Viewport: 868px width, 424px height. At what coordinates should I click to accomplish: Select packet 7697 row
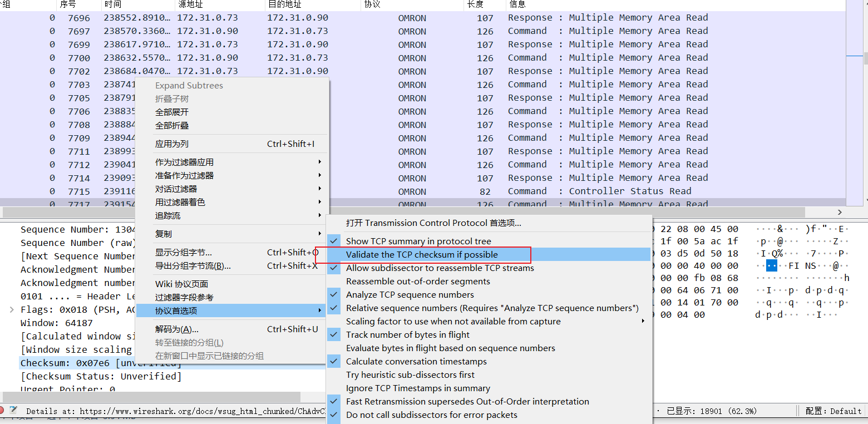click(423, 31)
